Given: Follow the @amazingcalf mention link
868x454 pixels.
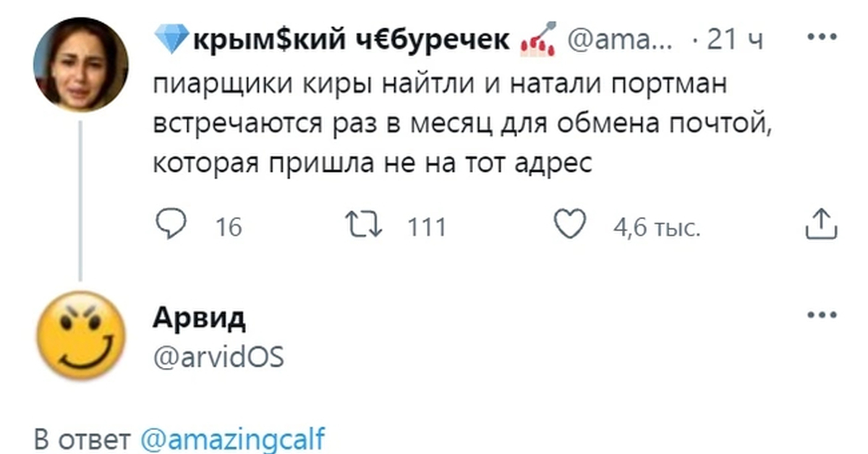Looking at the screenshot, I should pyautogui.click(x=231, y=439).
